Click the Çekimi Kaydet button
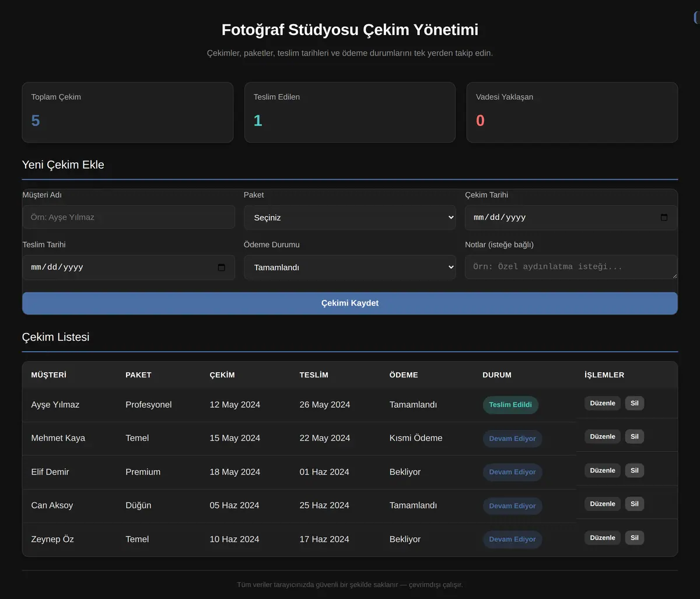Screen dimensions: 700x599 click(x=350, y=303)
